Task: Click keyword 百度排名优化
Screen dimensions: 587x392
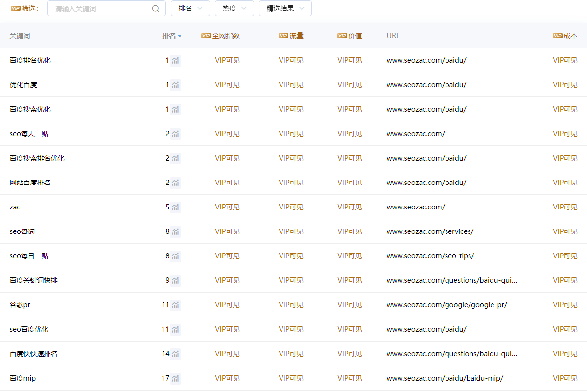Action: coord(30,60)
